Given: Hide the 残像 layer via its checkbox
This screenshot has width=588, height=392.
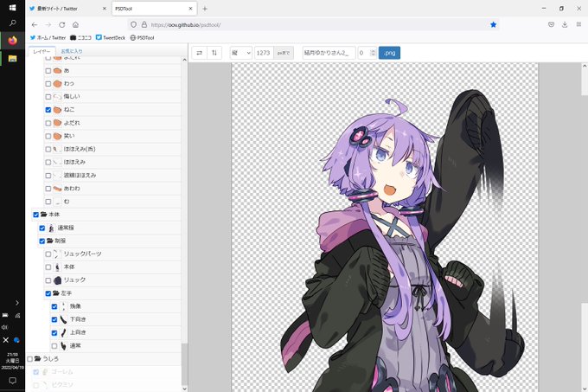Looking at the screenshot, I should (x=54, y=307).
